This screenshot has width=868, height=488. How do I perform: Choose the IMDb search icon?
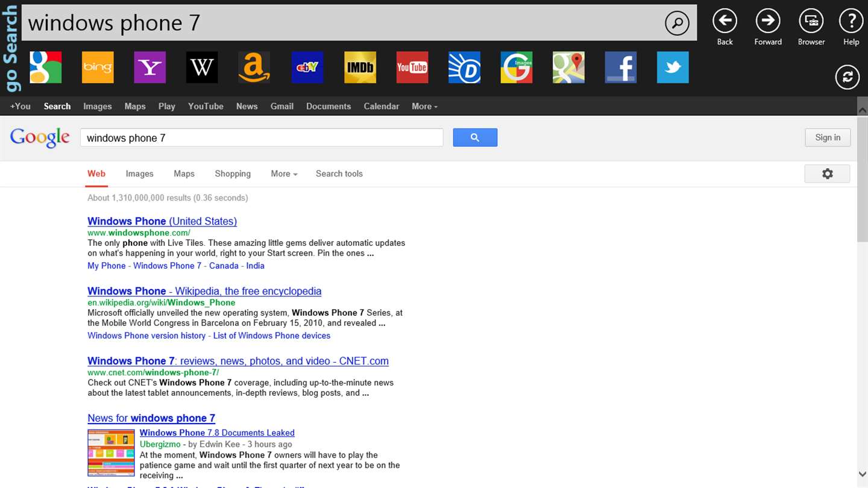360,67
